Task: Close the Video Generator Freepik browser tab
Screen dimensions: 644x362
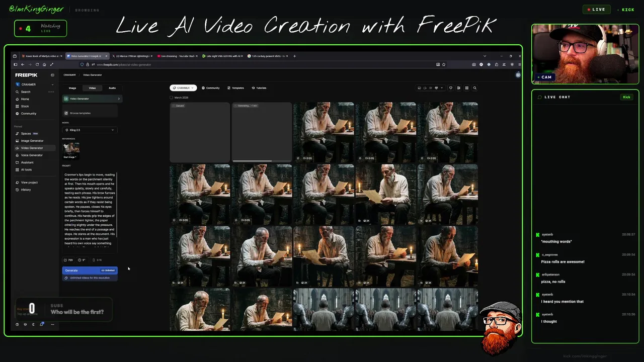Action: click(x=106, y=56)
